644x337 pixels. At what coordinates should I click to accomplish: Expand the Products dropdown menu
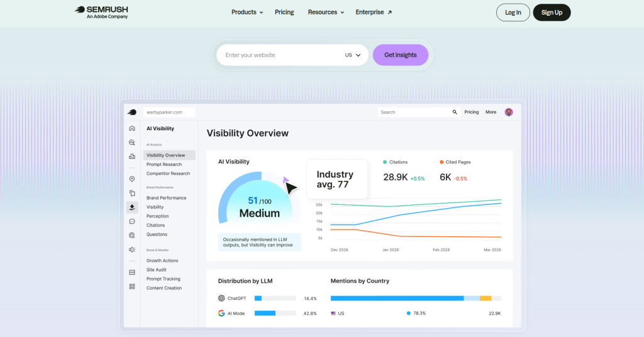point(247,13)
